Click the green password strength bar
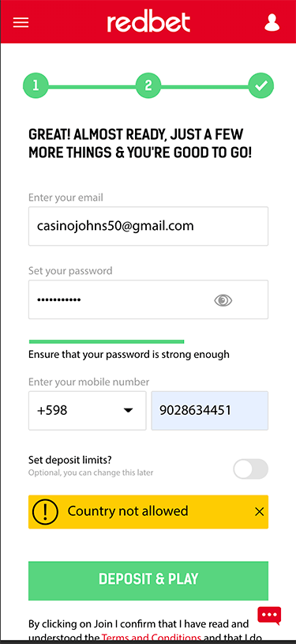The image size is (296, 644). click(107, 341)
